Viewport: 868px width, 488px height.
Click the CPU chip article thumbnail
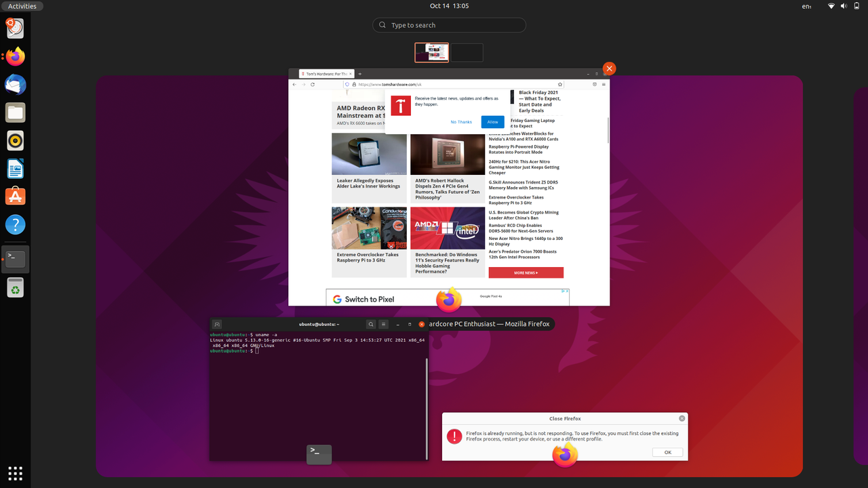369,154
